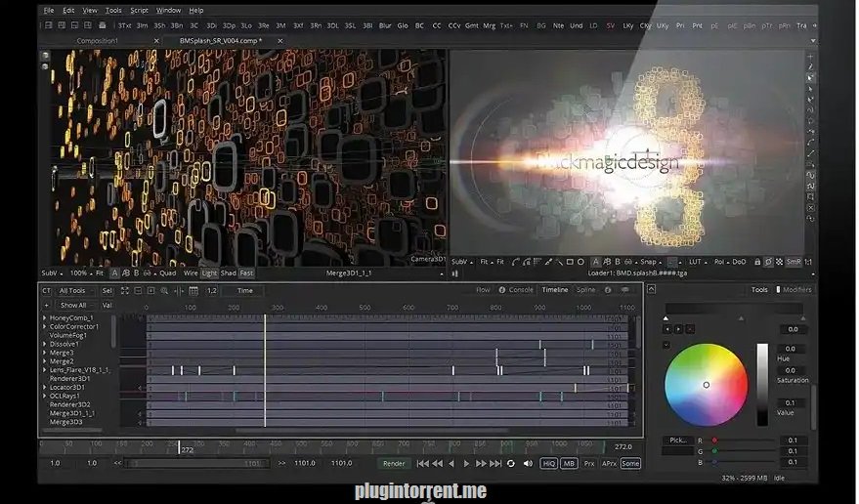Click the print icon in toolbar
Image resolution: width=859 pixels, height=504 pixels.
[x=102, y=25]
